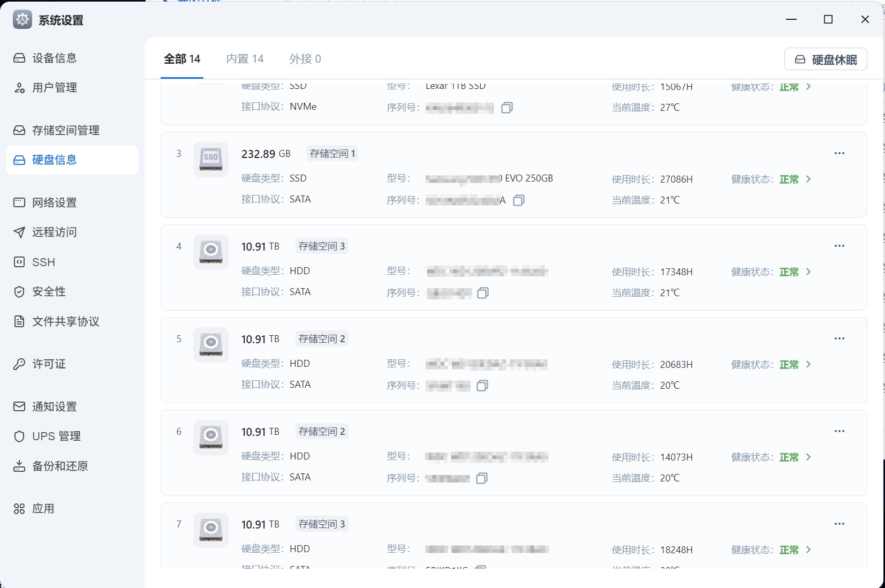
Task: Click the 硬盘休眠 button
Action: pos(826,59)
